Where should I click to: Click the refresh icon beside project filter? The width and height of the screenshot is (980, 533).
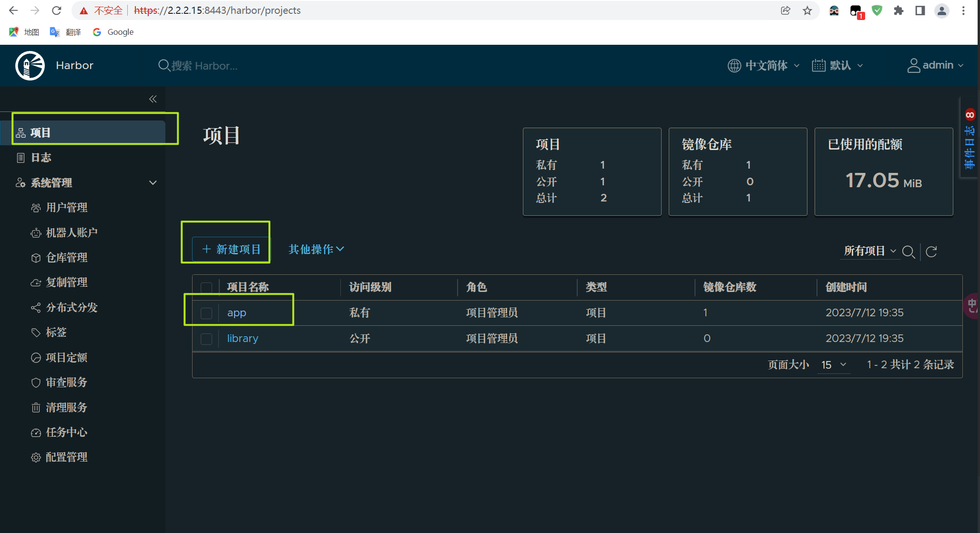pos(931,251)
